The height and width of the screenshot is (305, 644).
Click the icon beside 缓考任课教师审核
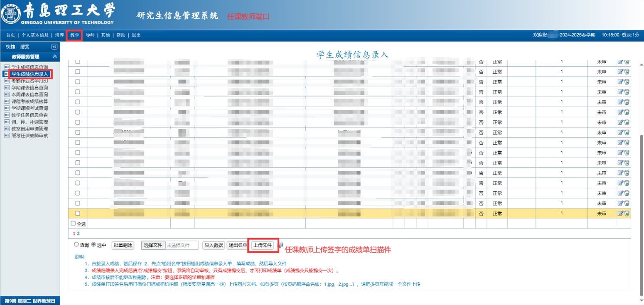(x=7, y=136)
